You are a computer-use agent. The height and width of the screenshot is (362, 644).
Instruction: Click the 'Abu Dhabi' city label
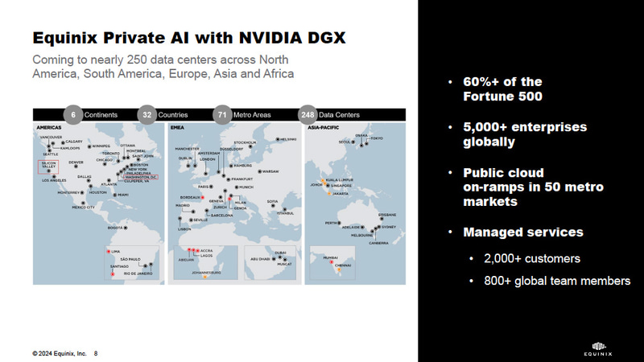click(260, 259)
